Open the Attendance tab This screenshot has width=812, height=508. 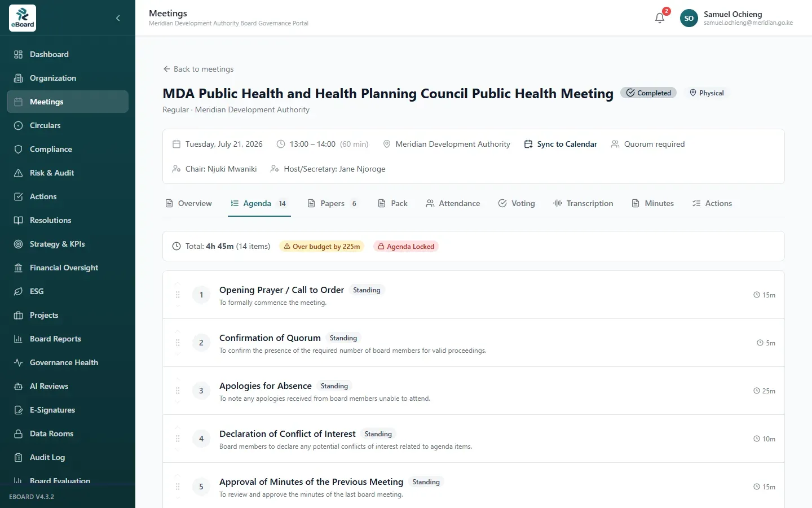[x=453, y=203]
